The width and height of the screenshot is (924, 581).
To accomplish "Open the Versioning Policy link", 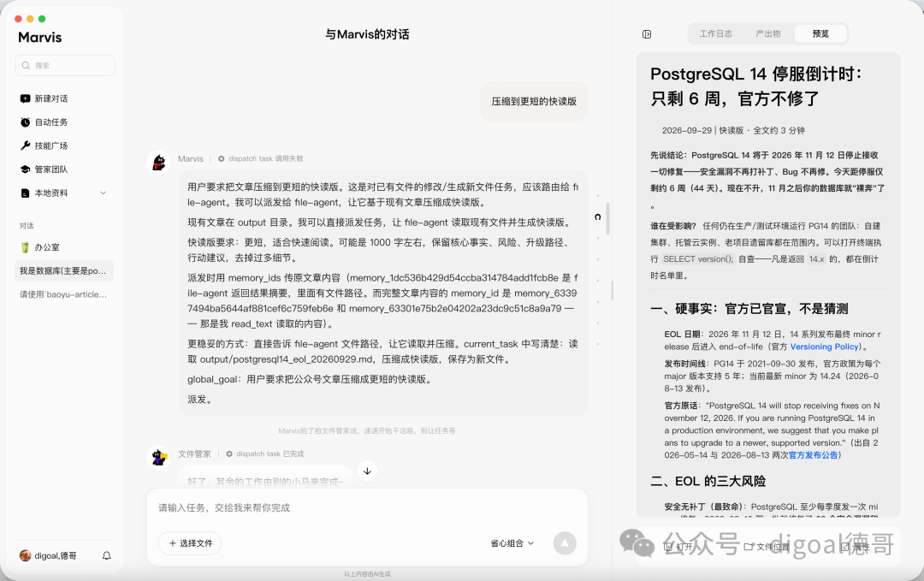I will (x=824, y=347).
